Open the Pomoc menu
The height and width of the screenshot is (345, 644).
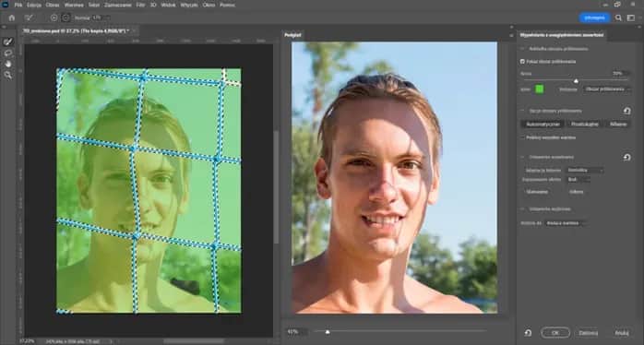click(x=227, y=5)
